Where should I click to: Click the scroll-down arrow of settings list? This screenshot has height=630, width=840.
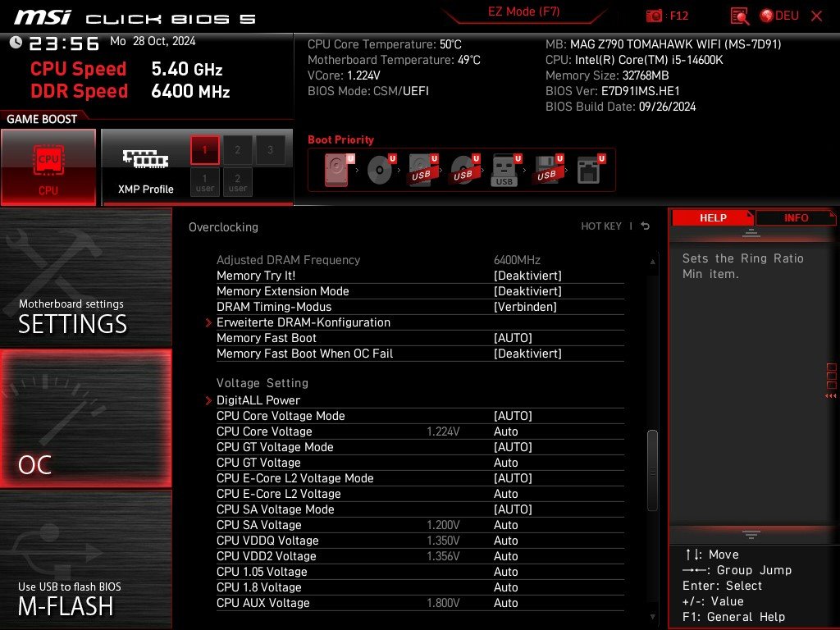click(x=652, y=617)
